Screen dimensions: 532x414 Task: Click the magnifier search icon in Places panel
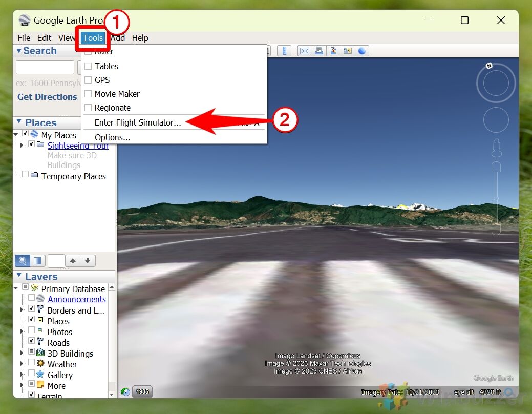point(23,261)
